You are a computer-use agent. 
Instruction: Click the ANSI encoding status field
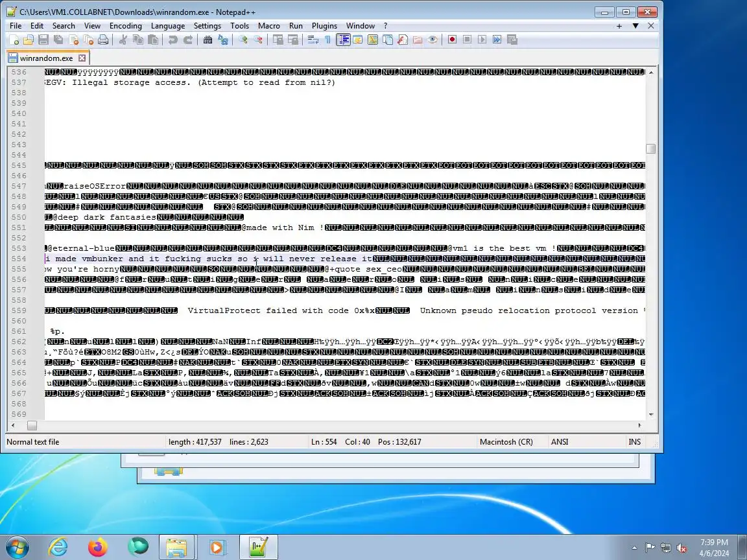point(560,442)
